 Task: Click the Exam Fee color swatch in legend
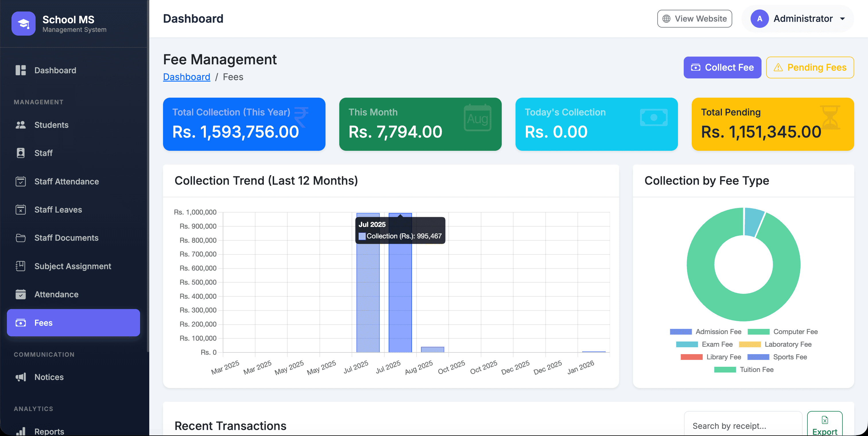pos(687,344)
